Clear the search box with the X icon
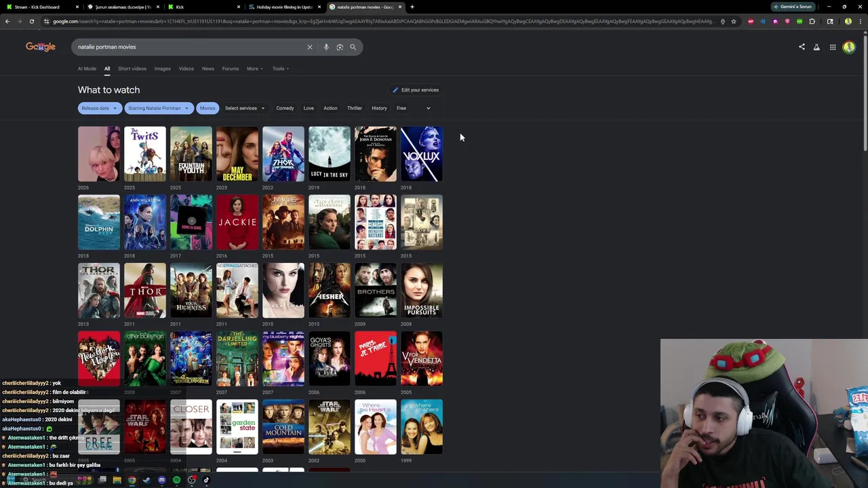 pyautogui.click(x=310, y=47)
